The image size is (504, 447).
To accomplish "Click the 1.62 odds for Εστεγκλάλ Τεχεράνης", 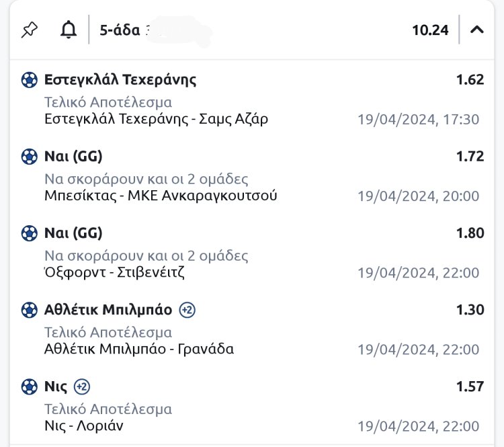I will click(470, 80).
